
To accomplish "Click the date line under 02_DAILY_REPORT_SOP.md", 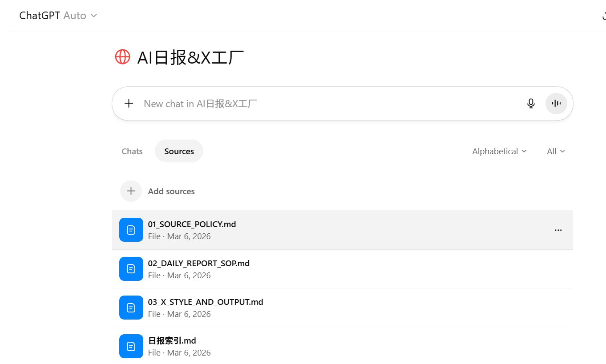I will coord(179,276).
